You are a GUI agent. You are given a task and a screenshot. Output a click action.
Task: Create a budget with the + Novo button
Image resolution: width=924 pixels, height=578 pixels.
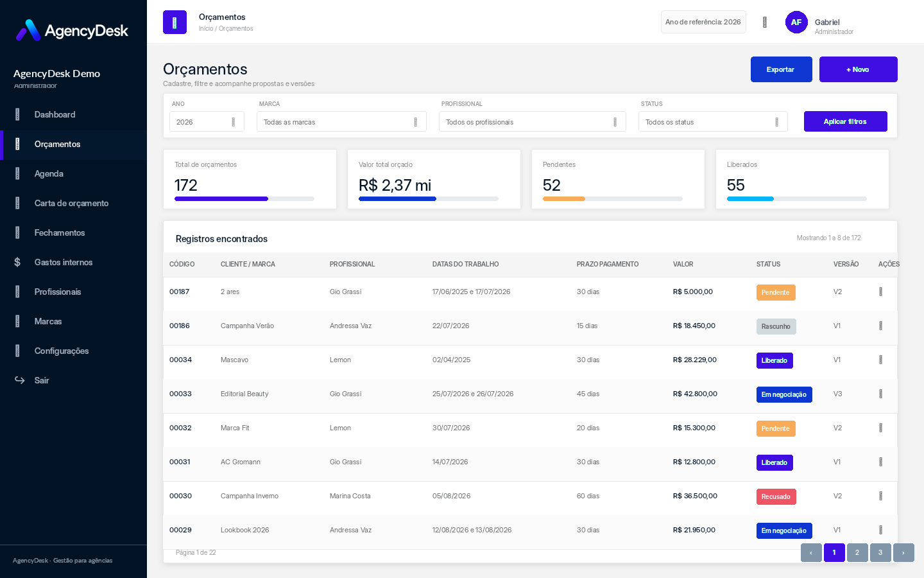859,69
